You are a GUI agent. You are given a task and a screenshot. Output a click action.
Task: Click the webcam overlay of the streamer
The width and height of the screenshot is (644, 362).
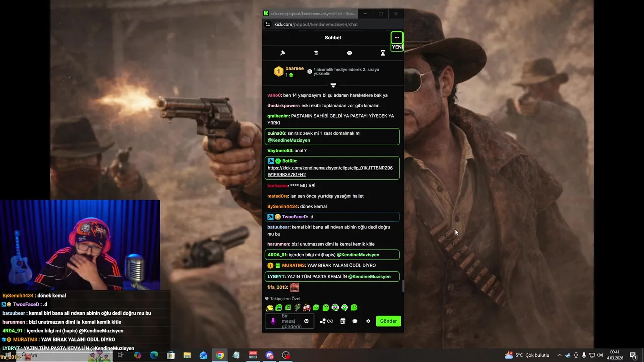tap(80, 245)
